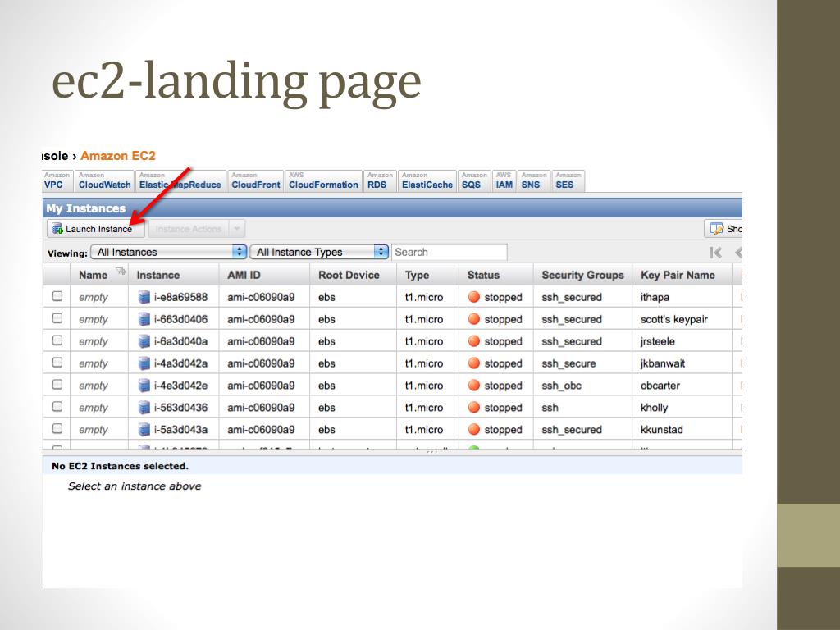The height and width of the screenshot is (630, 840).
Task: Switch to the SQS tab
Action: pyautogui.click(x=474, y=180)
